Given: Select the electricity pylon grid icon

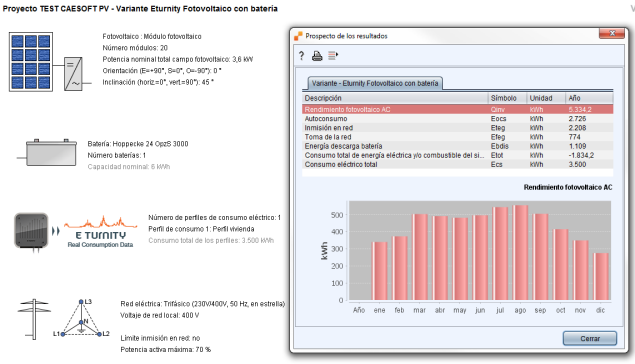Looking at the screenshot, I should tap(34, 319).
